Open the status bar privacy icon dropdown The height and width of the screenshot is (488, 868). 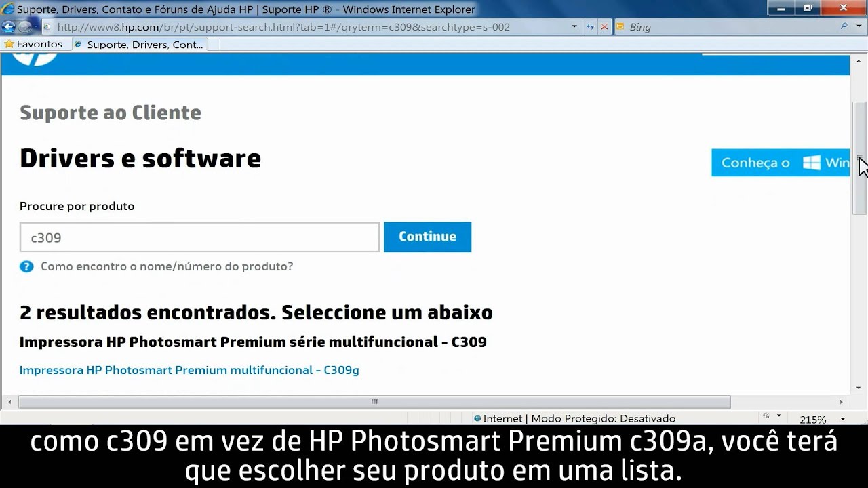[x=779, y=416]
